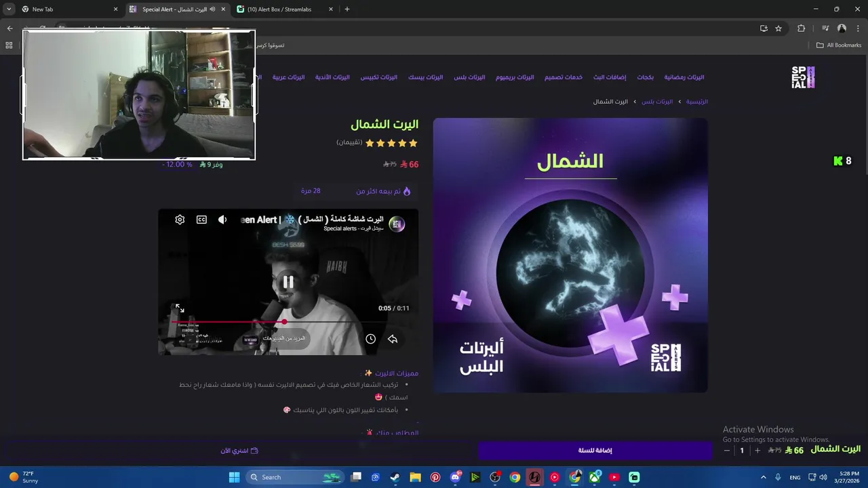Image resolution: width=868 pixels, height=488 pixels.
Task: Go to الرئيسية breadcrumb link
Action: click(696, 102)
